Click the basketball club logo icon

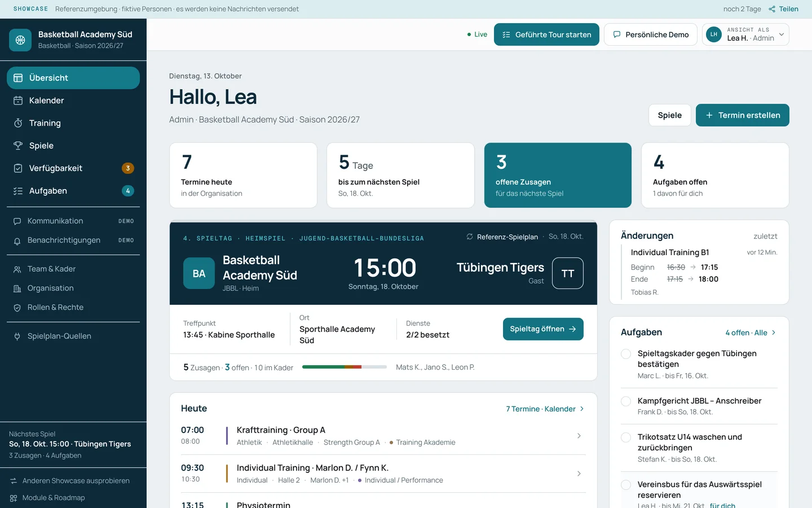pyautogui.click(x=20, y=40)
